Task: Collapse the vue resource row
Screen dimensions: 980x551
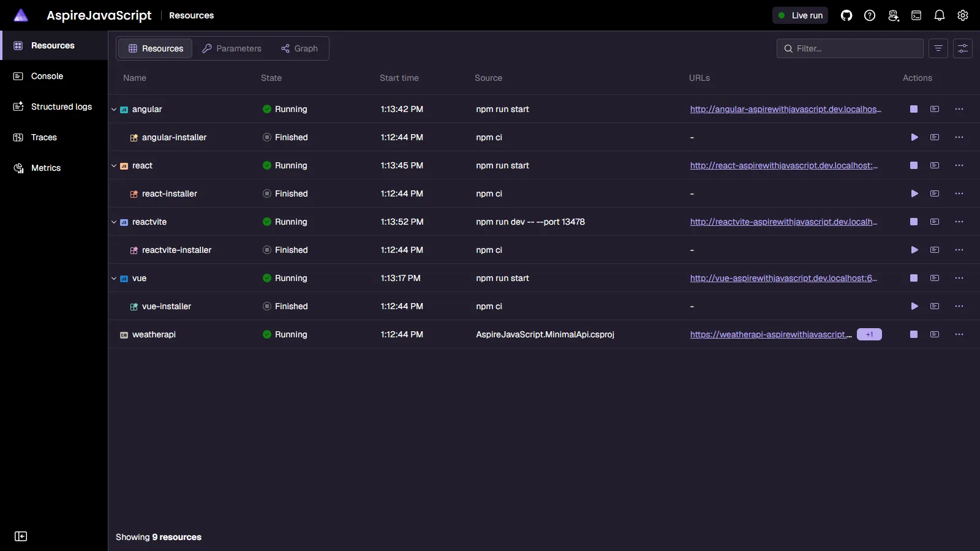Action: [114, 279]
